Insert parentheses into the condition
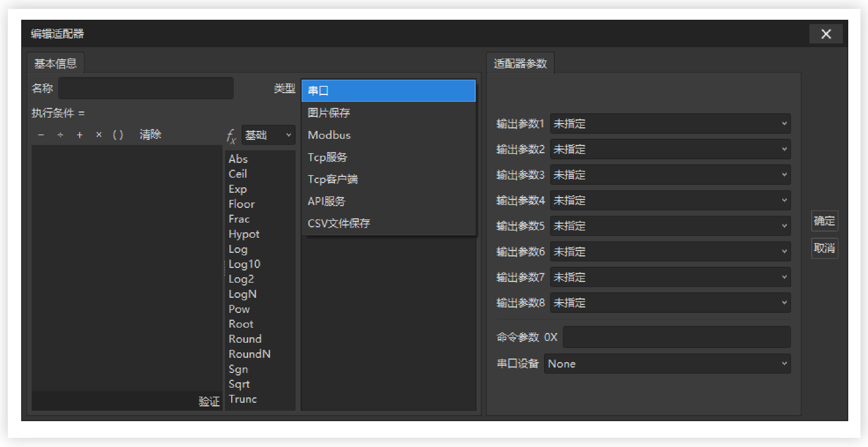This screenshot has width=868, height=447. pos(118,135)
